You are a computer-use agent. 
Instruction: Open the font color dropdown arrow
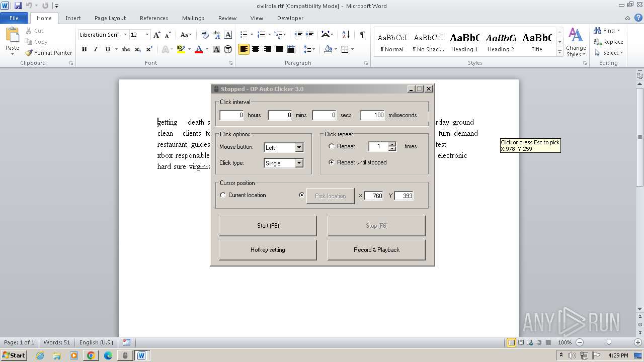pyautogui.click(x=207, y=49)
